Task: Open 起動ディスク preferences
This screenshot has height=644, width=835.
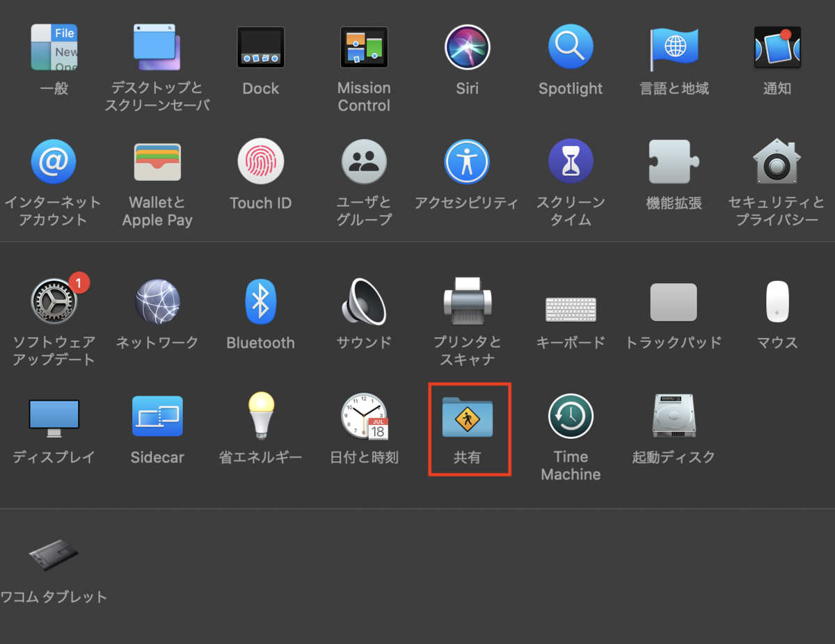Action: [x=674, y=415]
